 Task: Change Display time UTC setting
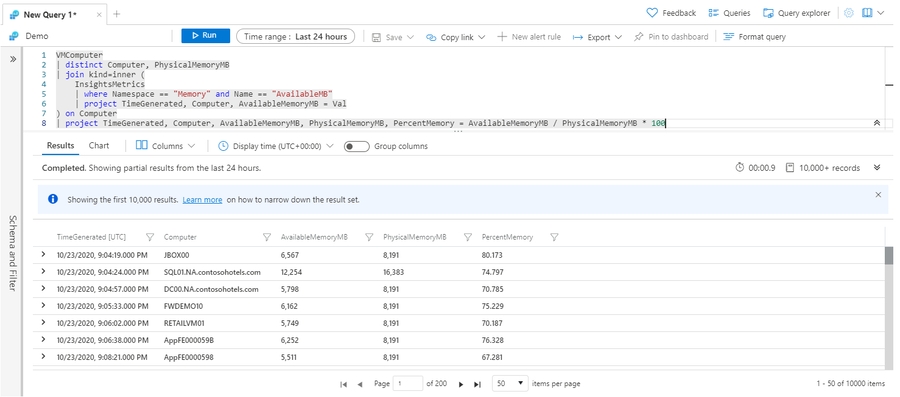coord(276,146)
